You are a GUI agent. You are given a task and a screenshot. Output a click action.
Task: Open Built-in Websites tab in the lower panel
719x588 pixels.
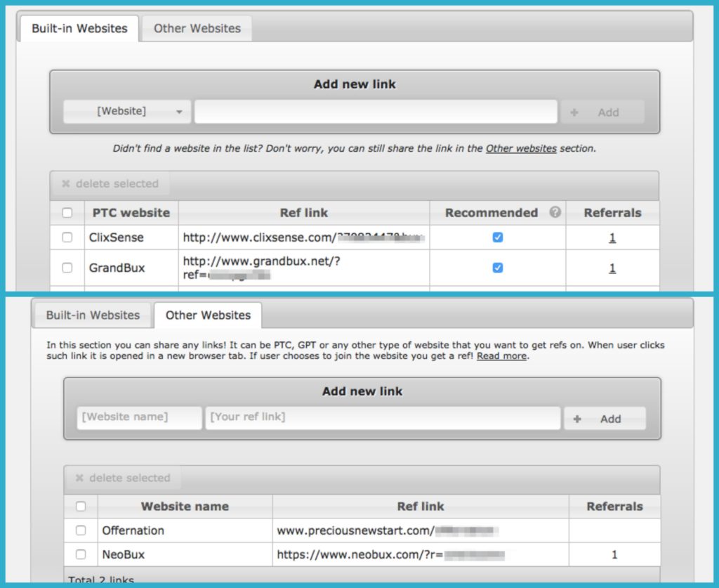pyautogui.click(x=93, y=315)
